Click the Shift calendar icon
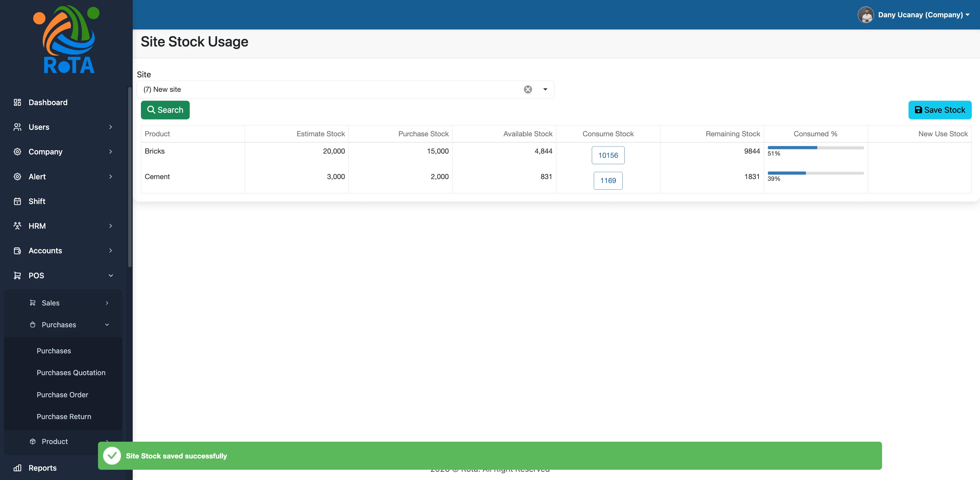 [17, 201]
